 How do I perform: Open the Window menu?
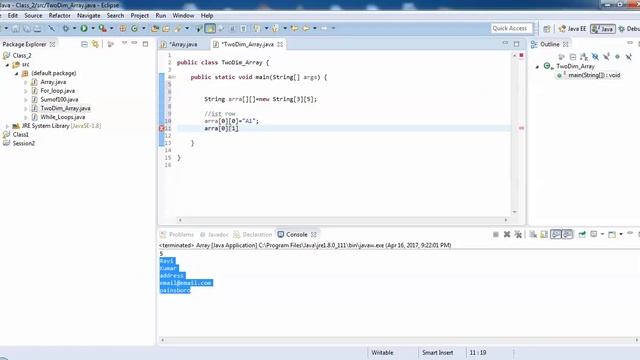coord(183,16)
